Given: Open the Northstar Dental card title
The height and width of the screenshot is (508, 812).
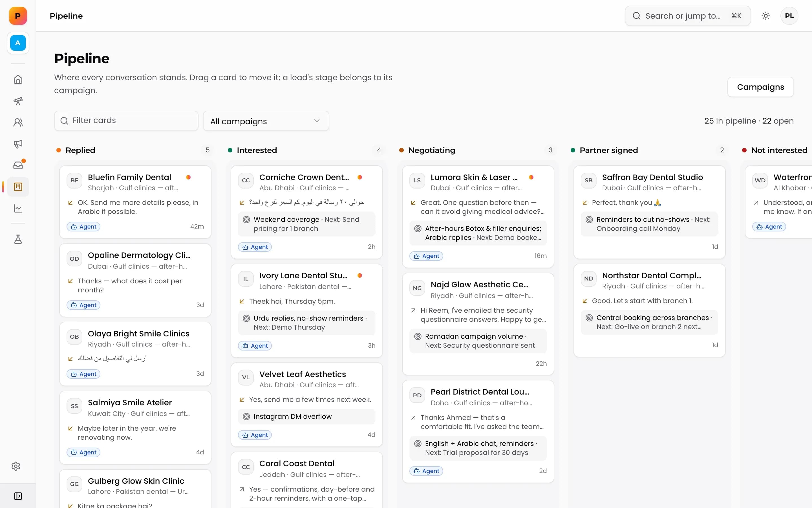Looking at the screenshot, I should coord(652,275).
